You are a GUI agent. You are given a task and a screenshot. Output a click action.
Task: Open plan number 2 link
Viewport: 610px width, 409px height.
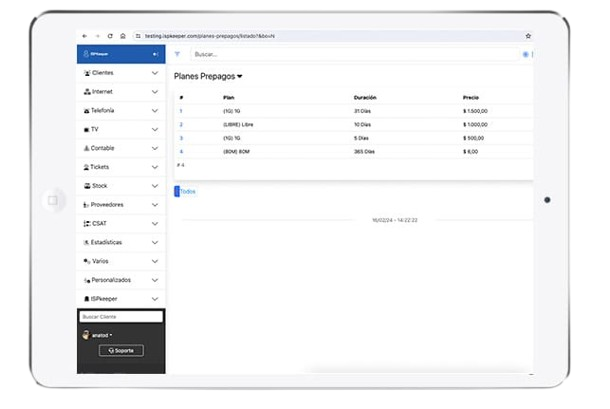tap(181, 125)
